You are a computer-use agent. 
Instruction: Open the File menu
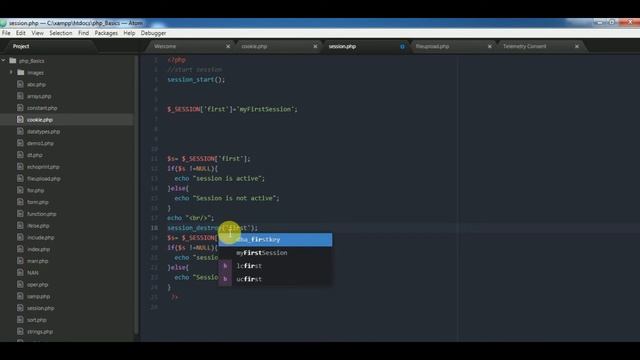(x=6, y=33)
